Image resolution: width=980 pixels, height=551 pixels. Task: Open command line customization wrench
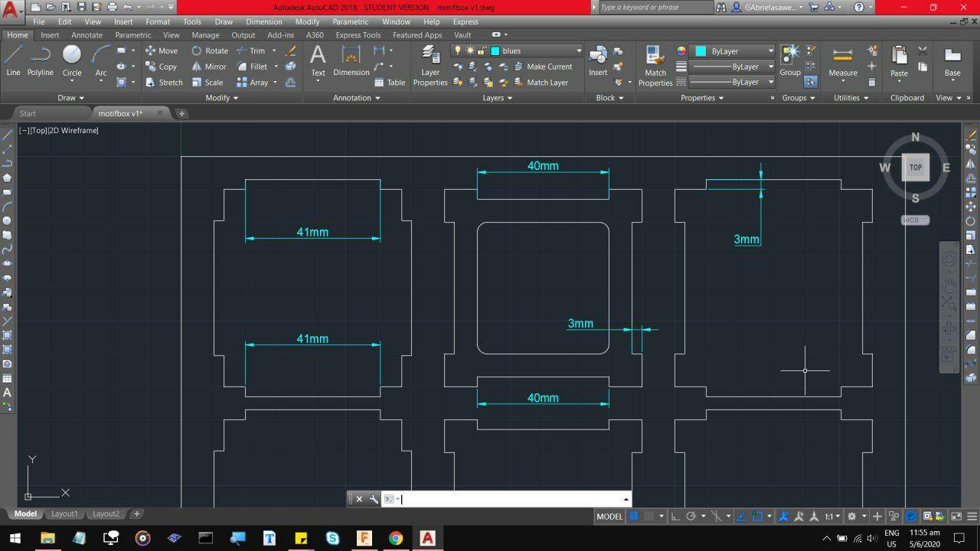(374, 499)
